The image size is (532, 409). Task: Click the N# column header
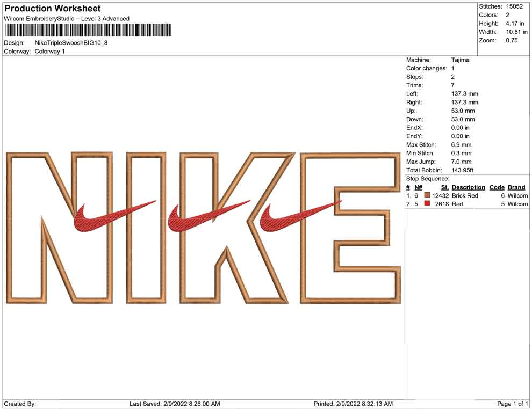click(418, 187)
